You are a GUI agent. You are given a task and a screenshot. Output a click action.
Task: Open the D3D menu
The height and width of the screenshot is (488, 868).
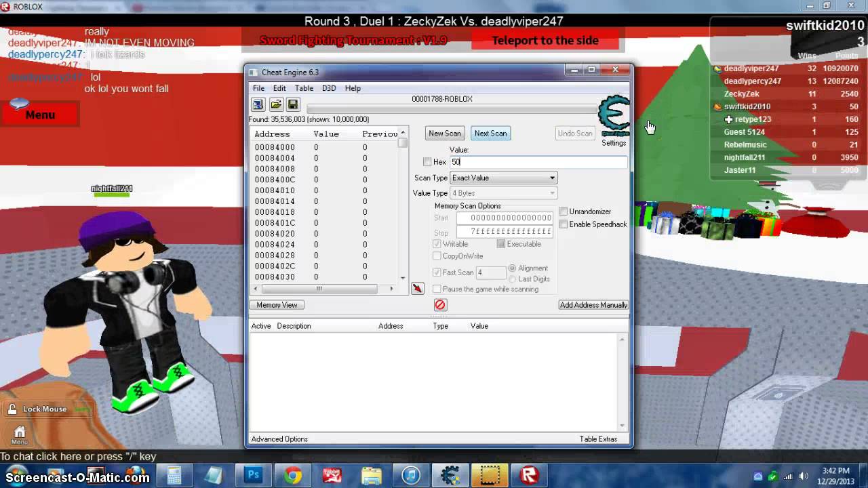click(x=329, y=88)
